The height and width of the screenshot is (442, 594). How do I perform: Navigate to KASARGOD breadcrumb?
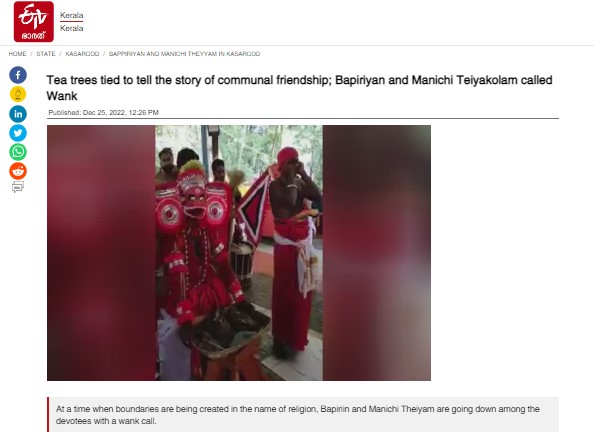82,54
